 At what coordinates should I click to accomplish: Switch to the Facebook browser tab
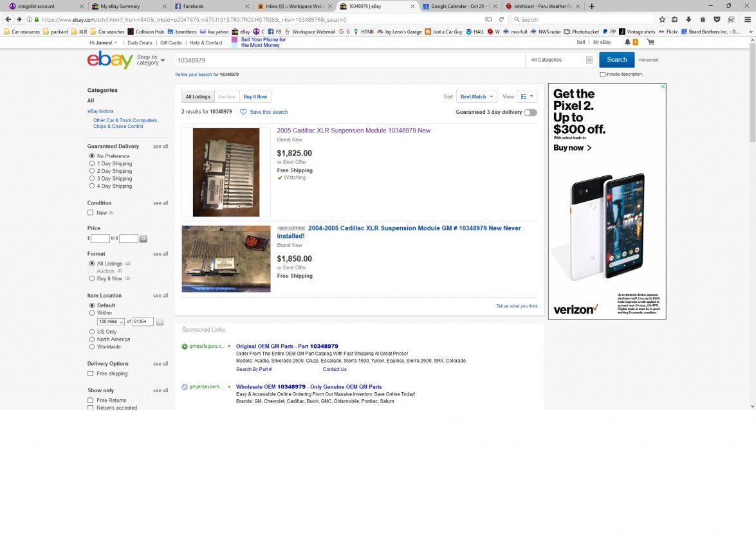[x=212, y=6]
